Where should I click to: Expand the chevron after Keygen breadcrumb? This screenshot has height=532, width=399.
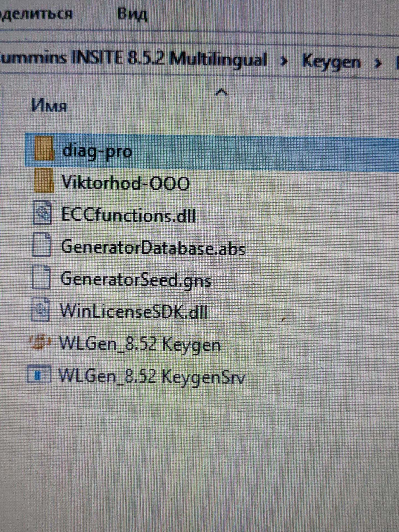click(x=378, y=63)
